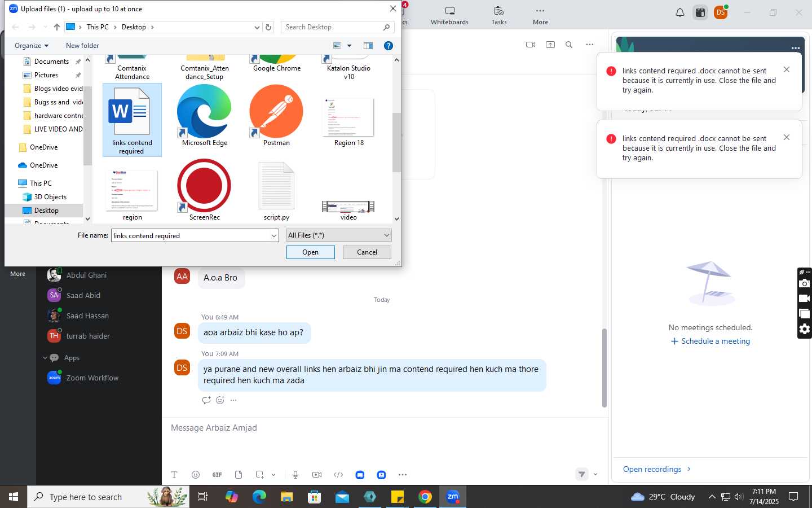812x508 pixels.
Task: Reply to the last message icon
Action: pos(206,400)
